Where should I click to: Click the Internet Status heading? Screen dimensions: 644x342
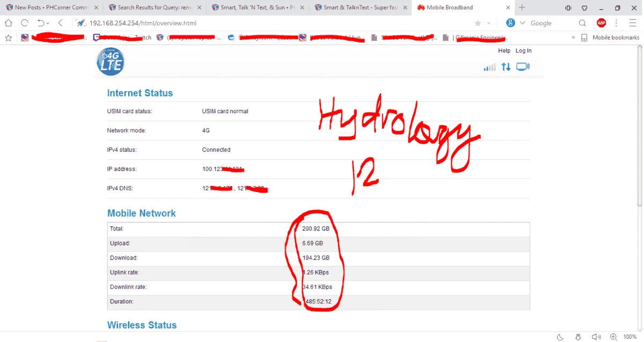[140, 93]
